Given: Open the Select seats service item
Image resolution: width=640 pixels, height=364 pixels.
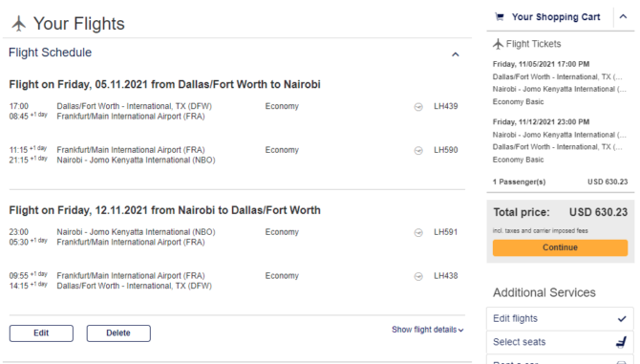Looking at the screenshot, I should point(560,342).
